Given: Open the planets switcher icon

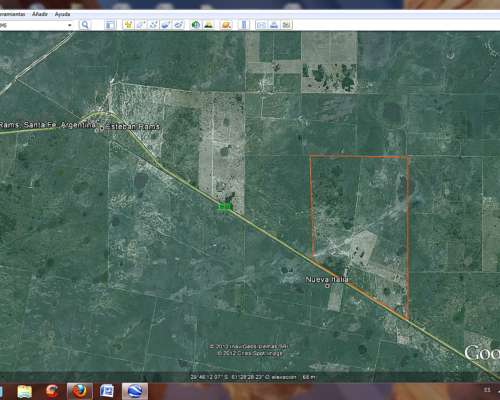Looking at the screenshot, I should tap(226, 25).
